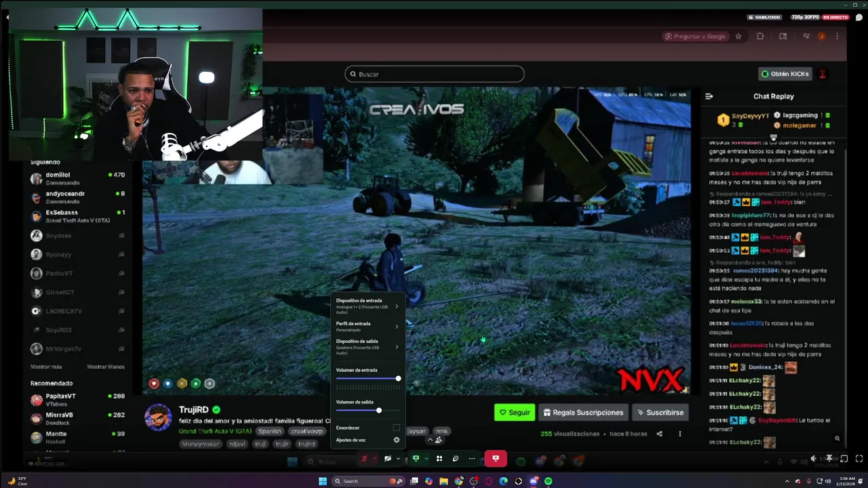This screenshot has height=488, width=868.
Task: Open Google Chrome from the taskbar
Action: 458,481
